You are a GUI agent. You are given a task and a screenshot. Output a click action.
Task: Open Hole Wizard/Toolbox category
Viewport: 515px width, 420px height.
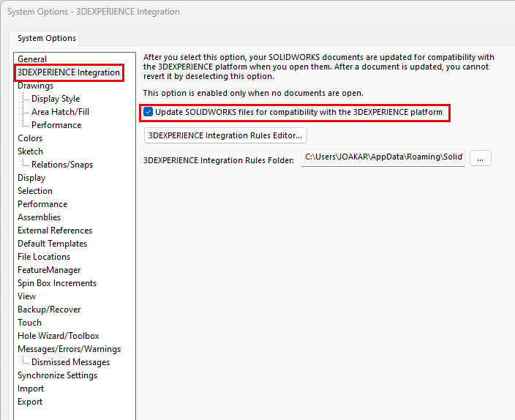58,336
